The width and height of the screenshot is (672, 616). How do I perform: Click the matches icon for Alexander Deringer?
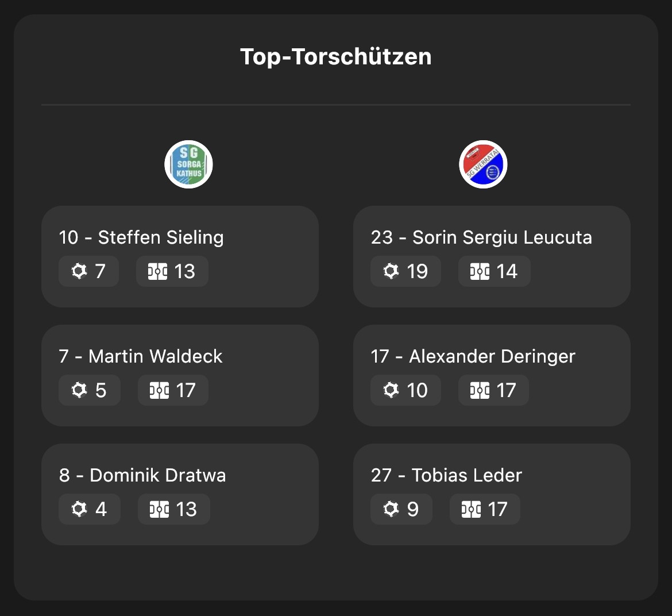[x=480, y=390]
